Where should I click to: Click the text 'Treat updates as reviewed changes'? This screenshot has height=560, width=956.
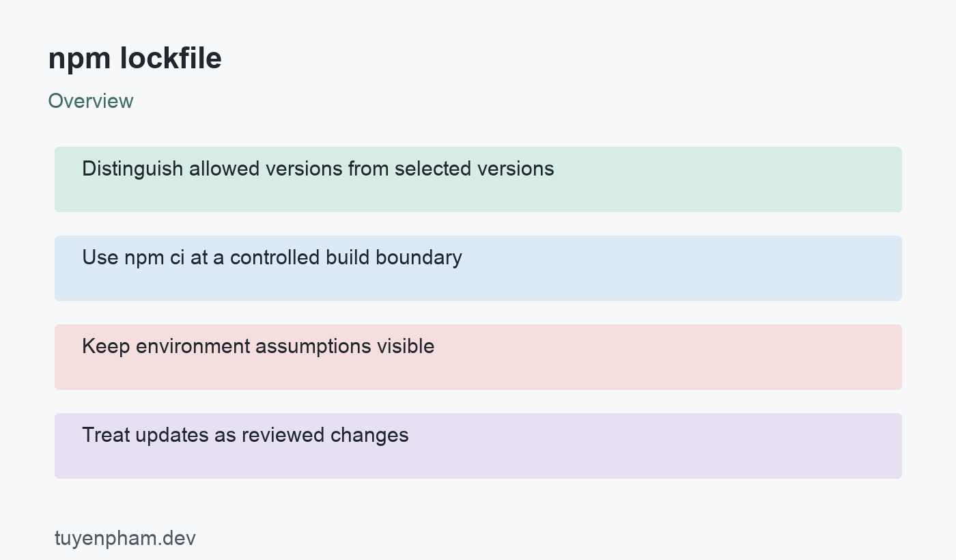coord(245,435)
